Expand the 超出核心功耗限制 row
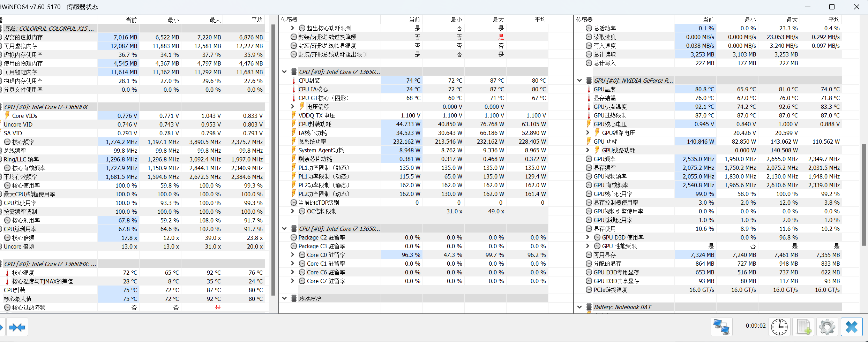868x342 pixels. tap(293, 28)
